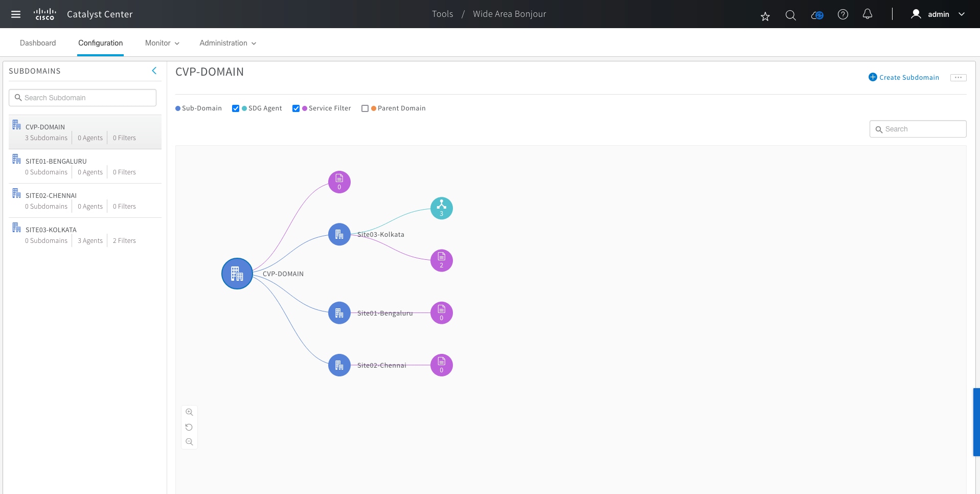Click the Create Subdomain link

pyautogui.click(x=903, y=77)
